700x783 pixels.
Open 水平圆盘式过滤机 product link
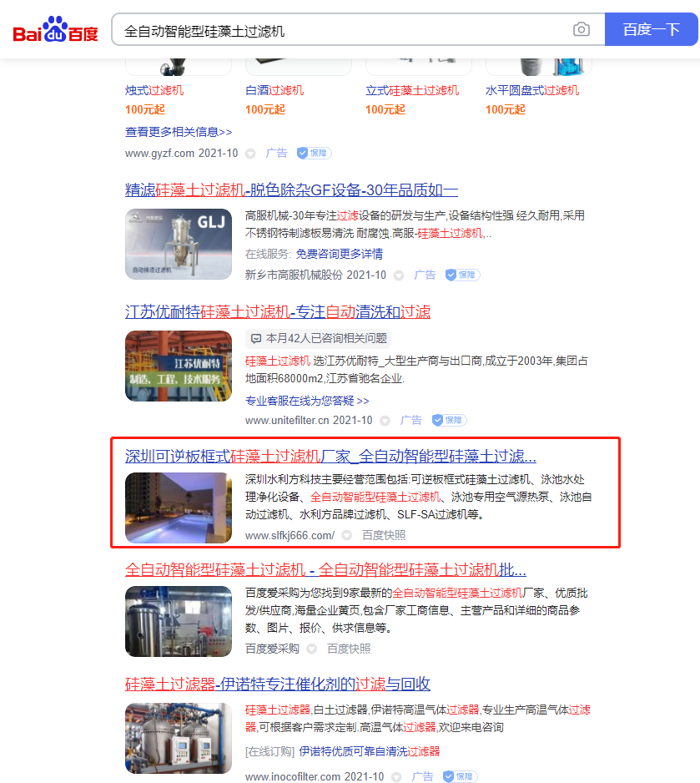tap(531, 90)
